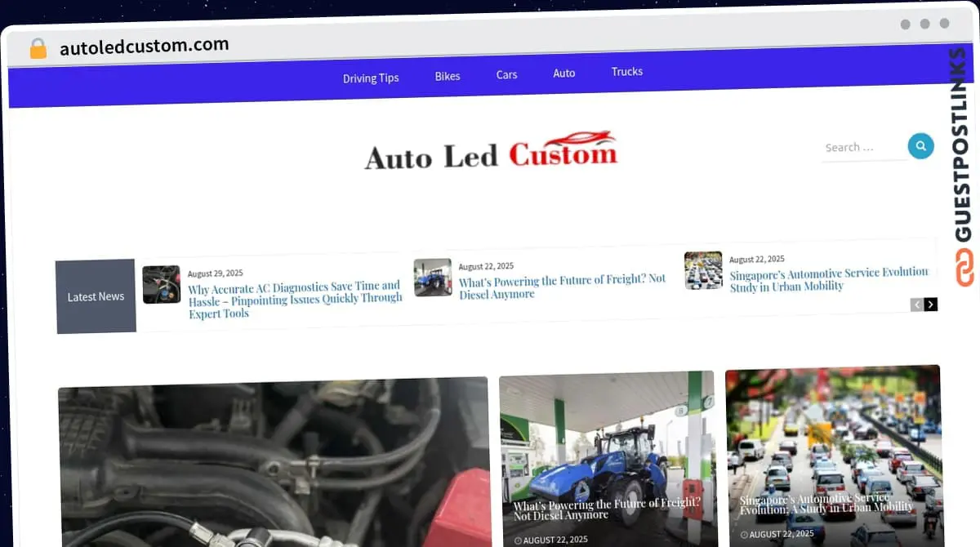Open Singapore's Automotive Service Evolution ticker link
The image size is (980, 547).
[x=829, y=279]
